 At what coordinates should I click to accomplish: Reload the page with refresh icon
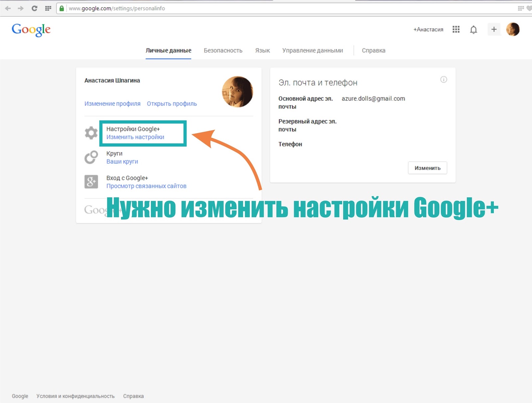click(34, 8)
